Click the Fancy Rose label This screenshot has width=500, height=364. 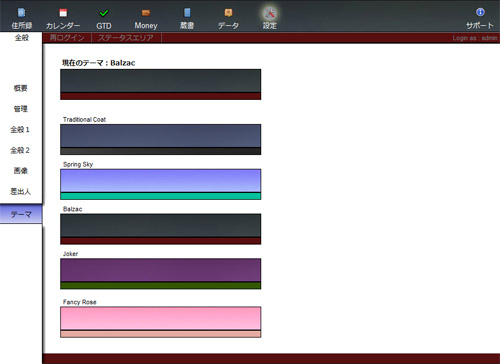point(79,302)
